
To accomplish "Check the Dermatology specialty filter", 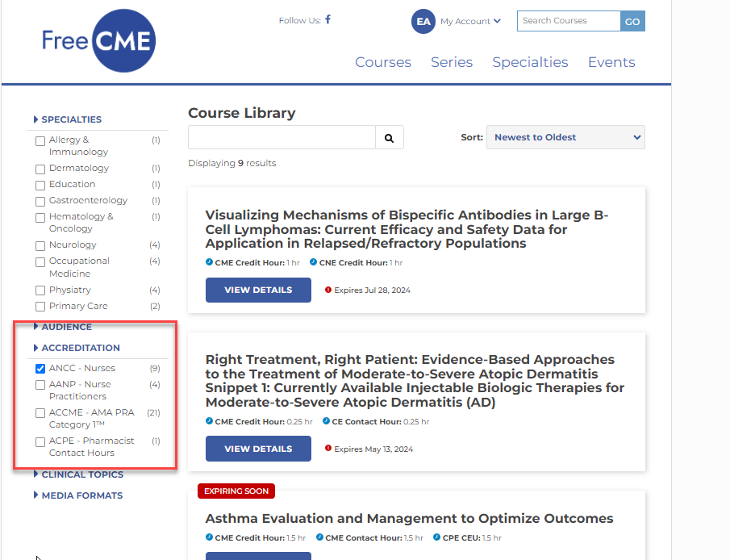I will tap(40, 169).
